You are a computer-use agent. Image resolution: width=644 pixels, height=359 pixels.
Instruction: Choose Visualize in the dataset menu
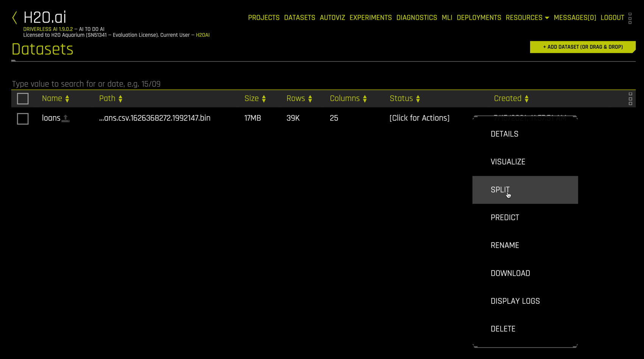(508, 162)
